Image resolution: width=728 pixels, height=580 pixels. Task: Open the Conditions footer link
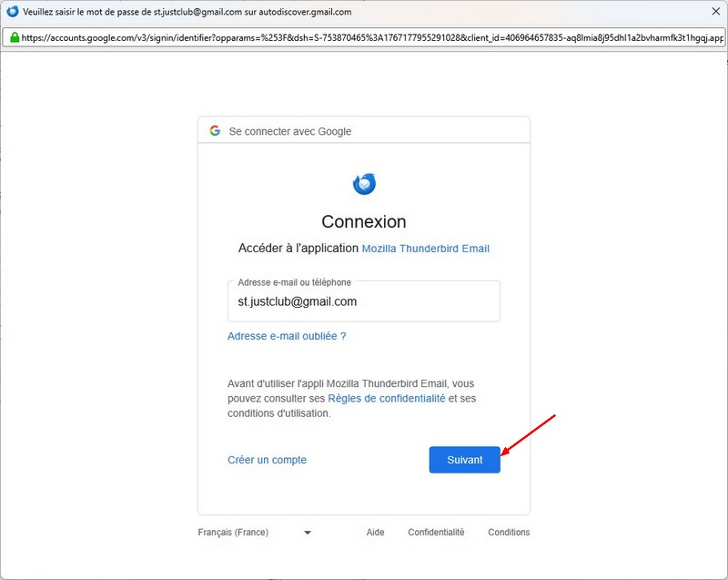509,533
